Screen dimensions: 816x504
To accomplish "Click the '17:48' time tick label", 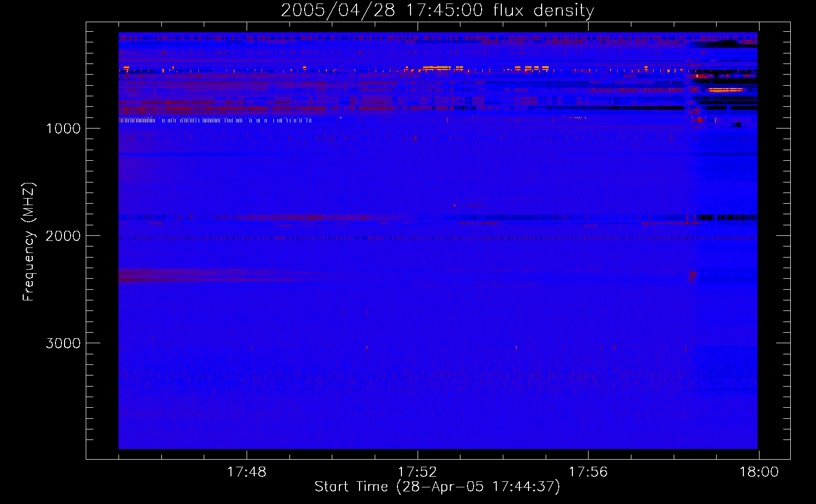I will coord(247,472).
